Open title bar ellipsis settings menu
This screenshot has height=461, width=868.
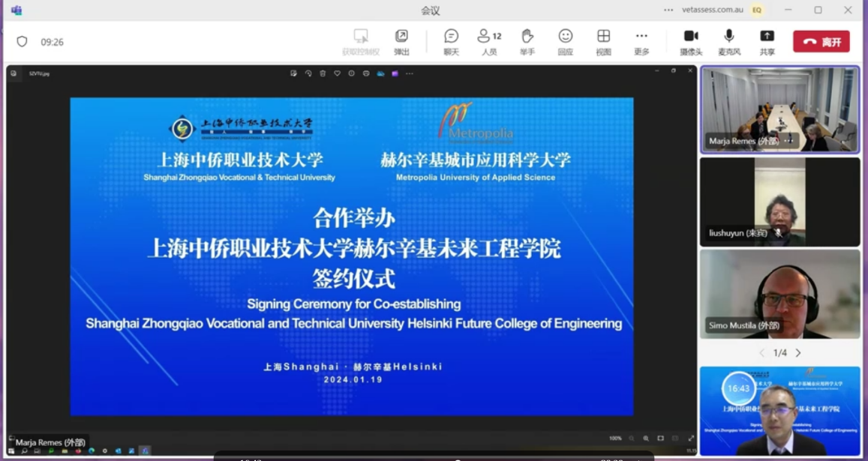668,10
